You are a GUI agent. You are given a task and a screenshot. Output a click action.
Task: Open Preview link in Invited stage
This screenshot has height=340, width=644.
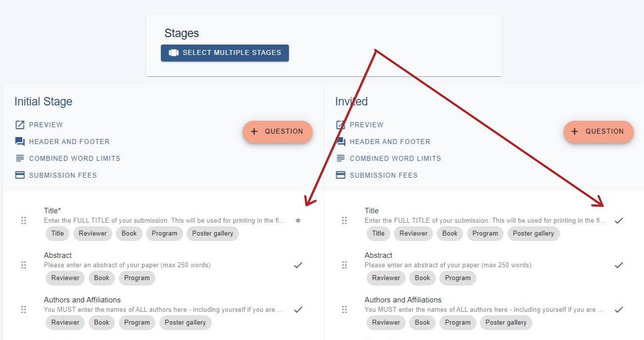click(367, 125)
